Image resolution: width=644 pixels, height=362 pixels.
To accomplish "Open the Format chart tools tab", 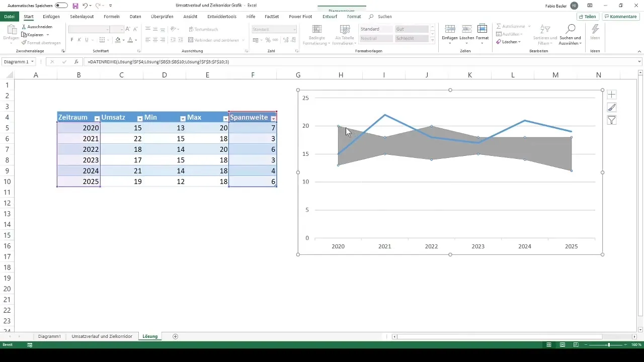I will pos(354,17).
